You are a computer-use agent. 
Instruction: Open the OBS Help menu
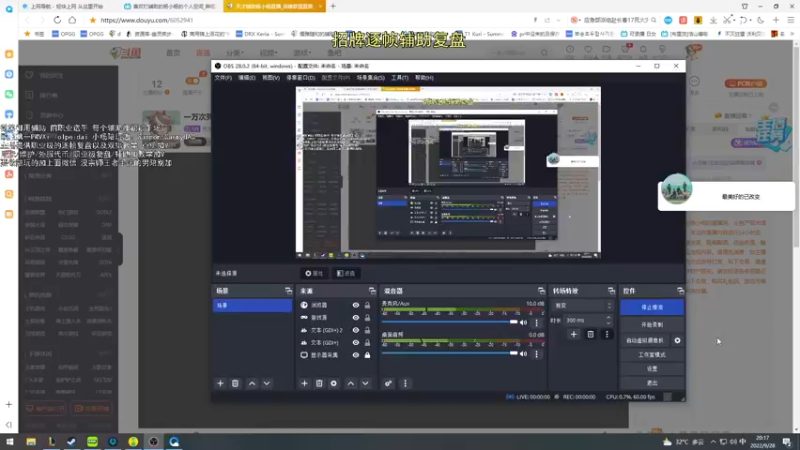tap(424, 78)
